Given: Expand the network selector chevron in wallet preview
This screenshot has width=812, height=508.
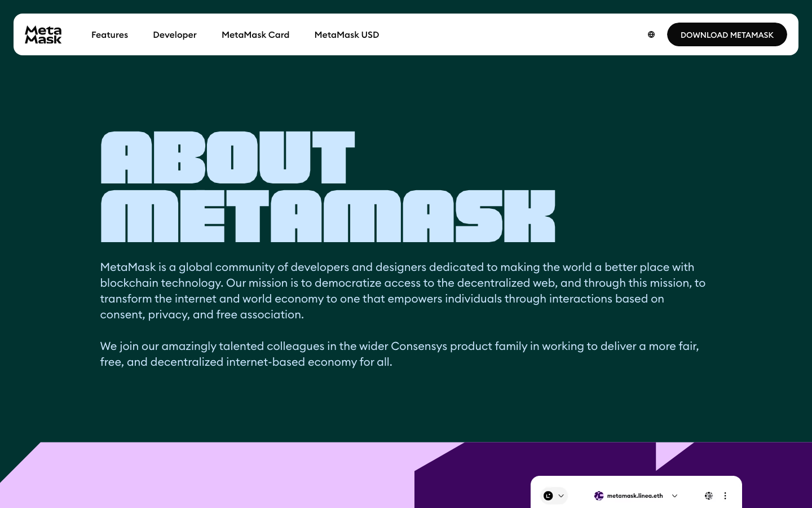Looking at the screenshot, I should point(561,496).
